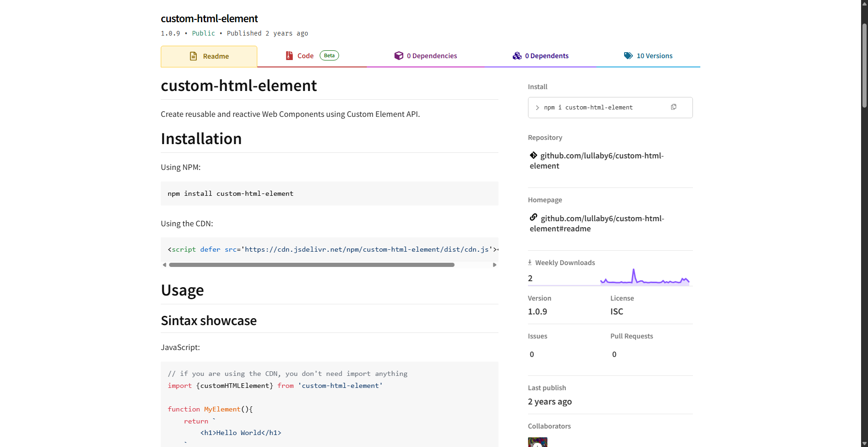The height and width of the screenshot is (447, 868).
Task: Click the Pull Requests count 0
Action: [x=614, y=354]
